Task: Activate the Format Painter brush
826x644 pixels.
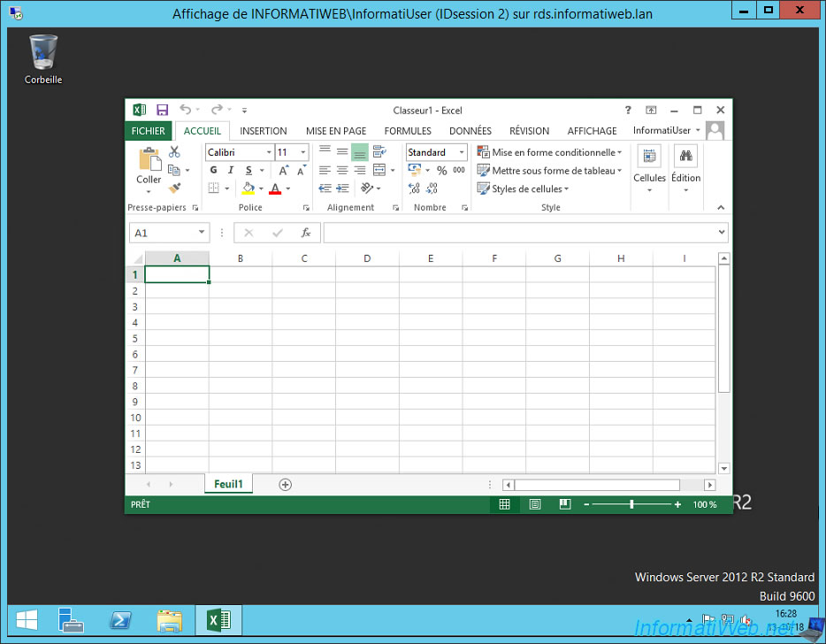Action: point(174,188)
